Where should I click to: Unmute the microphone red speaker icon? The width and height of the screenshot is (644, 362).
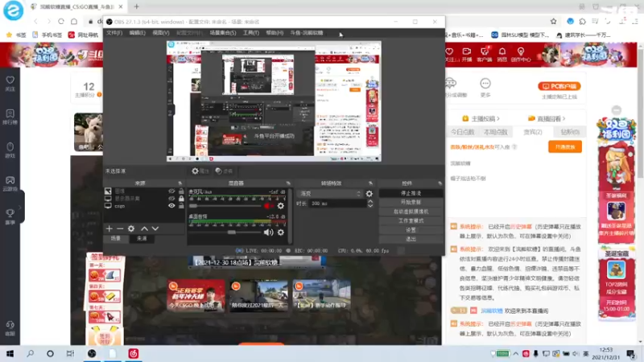[x=268, y=206]
